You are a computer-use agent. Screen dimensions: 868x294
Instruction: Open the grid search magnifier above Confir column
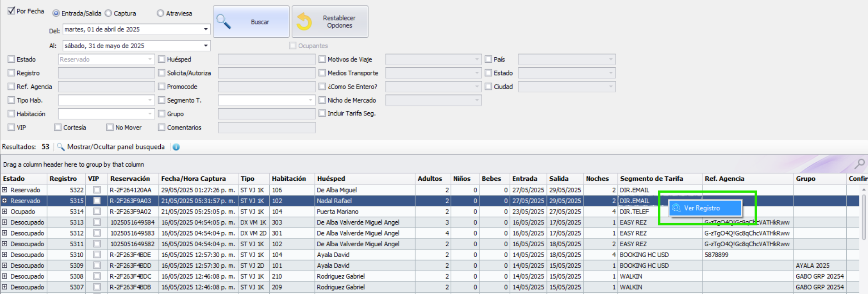pos(859,164)
